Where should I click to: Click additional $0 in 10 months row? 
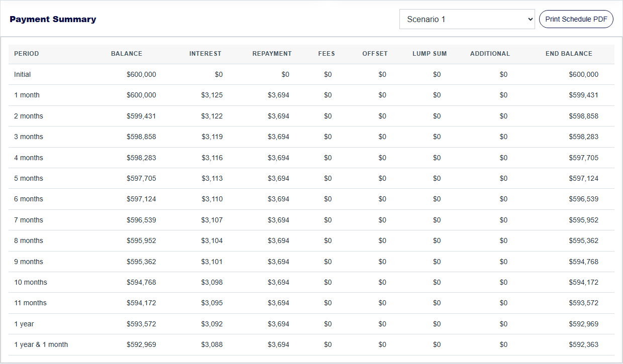coord(503,282)
